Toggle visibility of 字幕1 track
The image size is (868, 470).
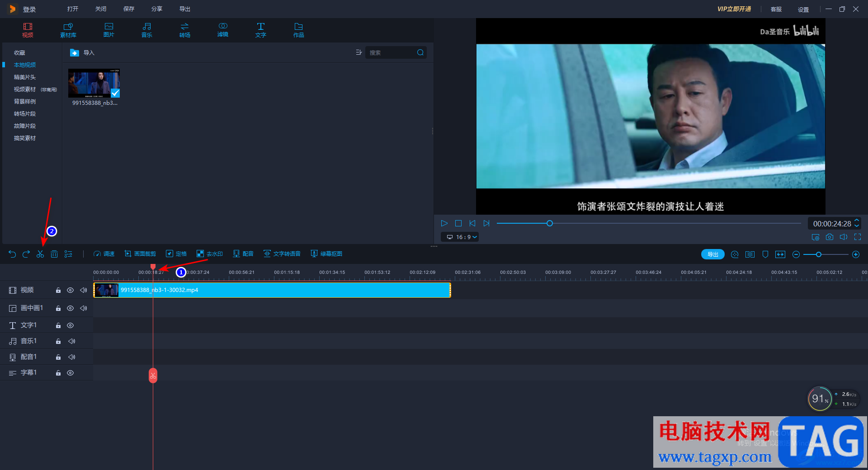click(70, 373)
